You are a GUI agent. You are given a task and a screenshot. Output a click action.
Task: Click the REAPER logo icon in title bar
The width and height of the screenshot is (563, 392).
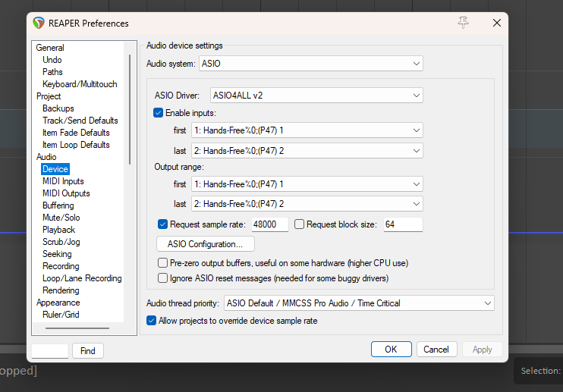click(39, 23)
